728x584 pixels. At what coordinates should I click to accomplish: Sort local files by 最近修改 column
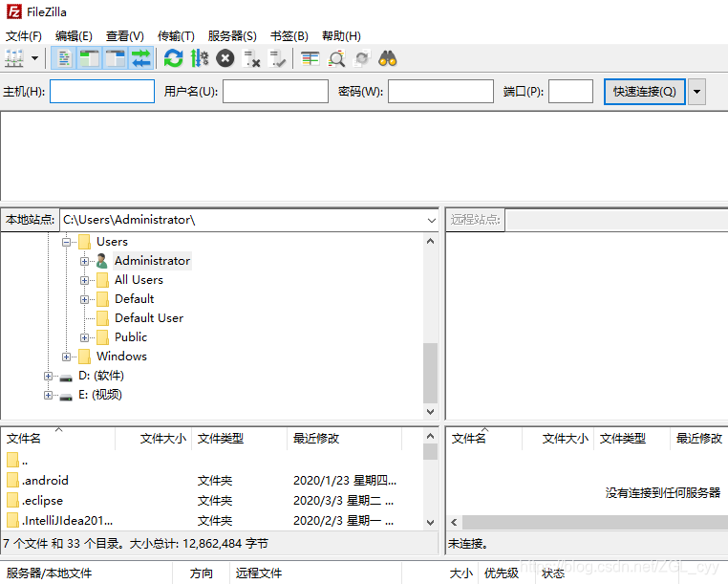pyautogui.click(x=345, y=438)
